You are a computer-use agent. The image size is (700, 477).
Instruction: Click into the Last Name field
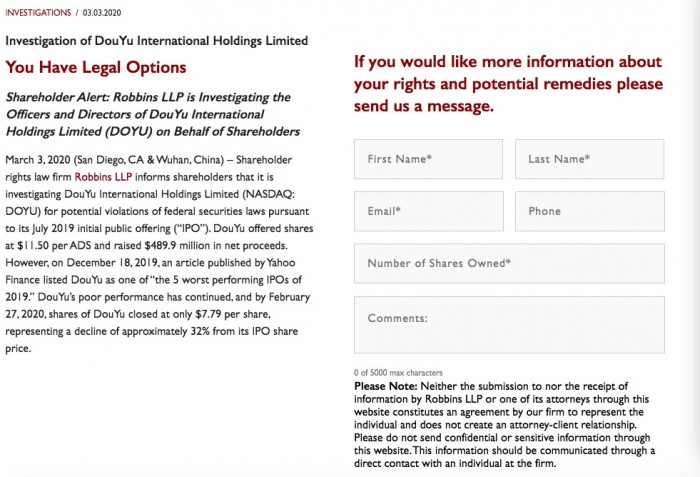[589, 158]
